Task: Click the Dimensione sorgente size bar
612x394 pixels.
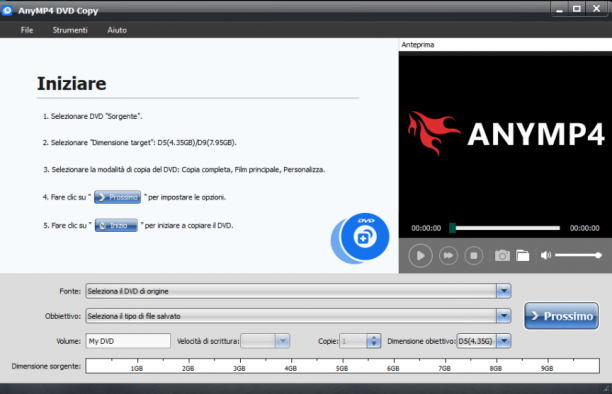Action: tap(343, 366)
